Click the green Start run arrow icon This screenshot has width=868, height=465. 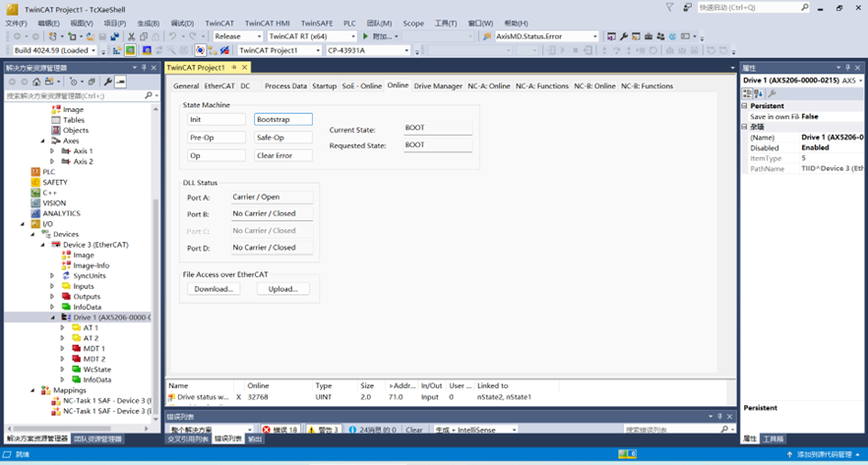pyautogui.click(x=365, y=36)
